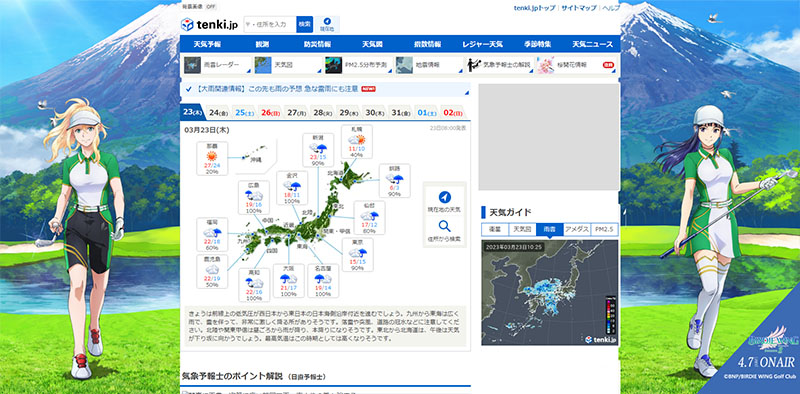Open 住所から検索 magnifier icon

click(444, 226)
